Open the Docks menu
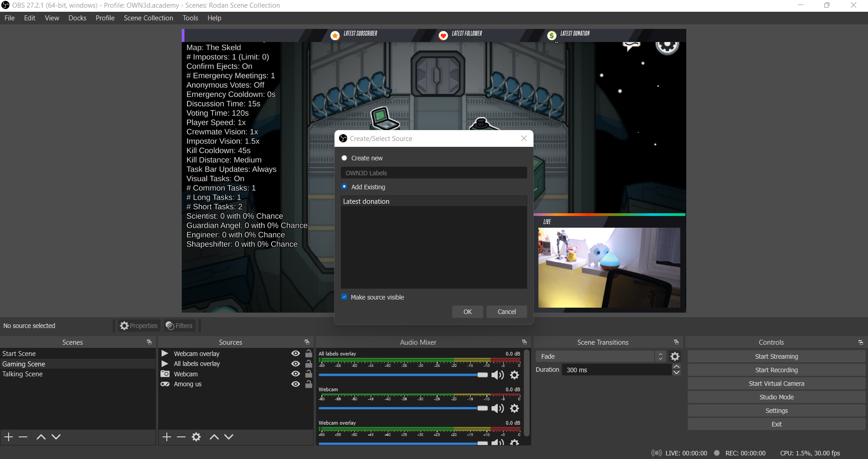Screen dimensions: 868x459 click(x=77, y=18)
